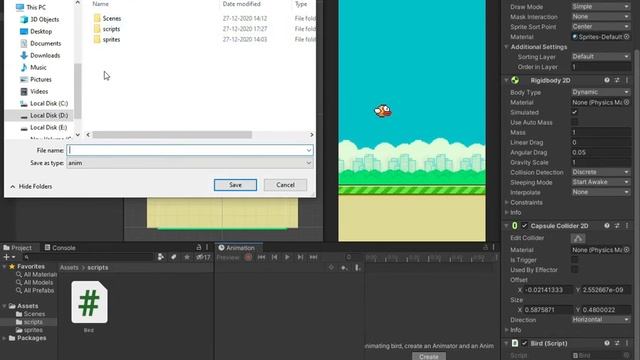
Task: Go to previous keyframe in Animation window
Action: (274, 257)
